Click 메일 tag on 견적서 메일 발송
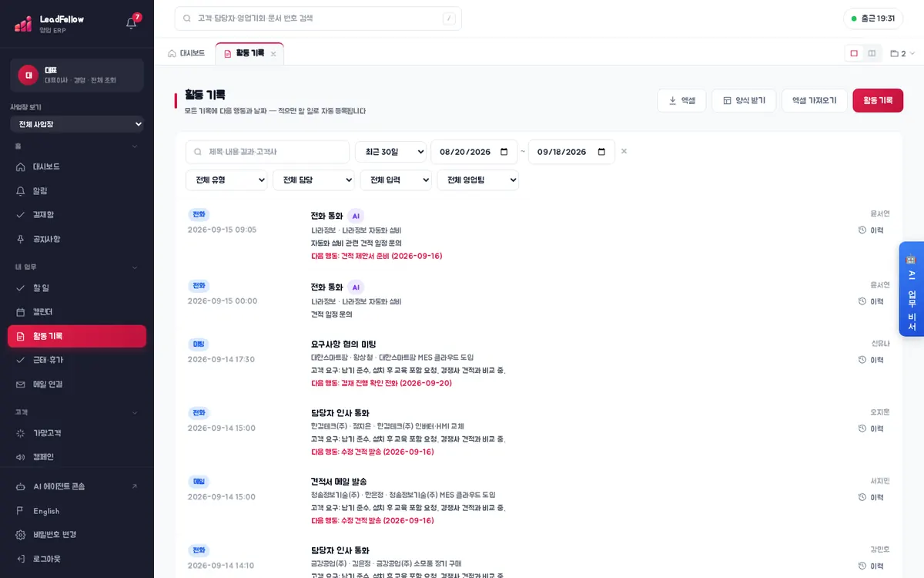This screenshot has width=924, height=578. 199,482
